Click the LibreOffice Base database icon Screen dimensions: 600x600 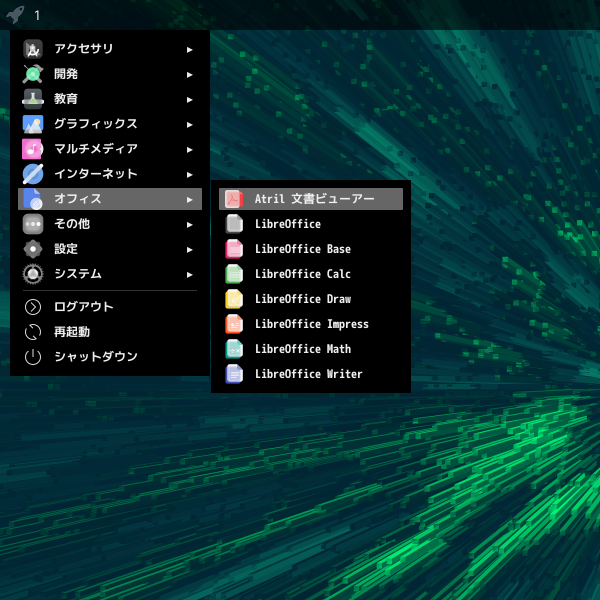click(234, 249)
